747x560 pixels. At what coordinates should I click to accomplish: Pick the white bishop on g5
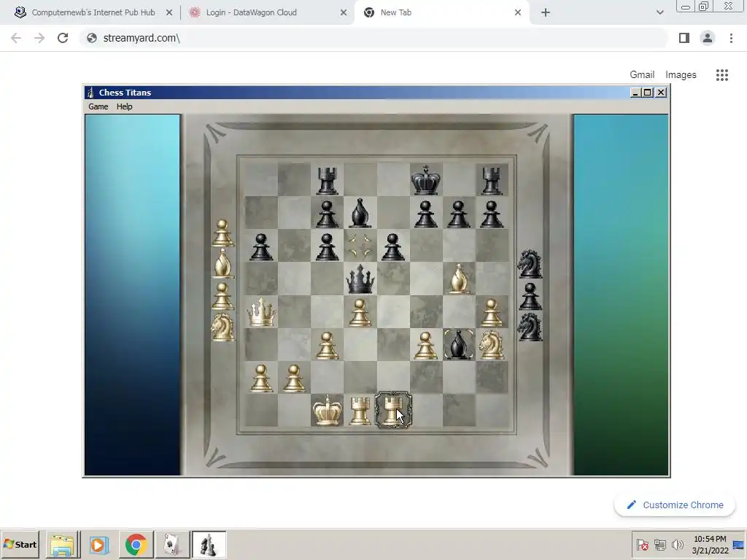click(458, 279)
